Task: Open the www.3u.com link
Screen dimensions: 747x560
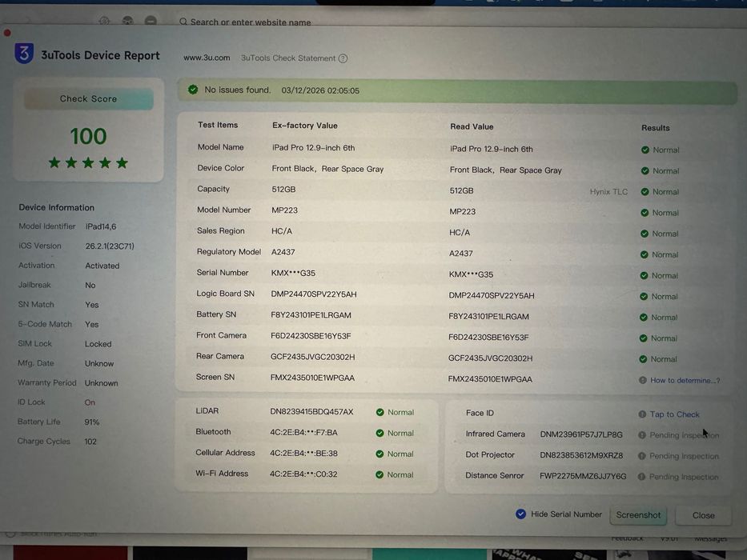Action: (x=207, y=58)
